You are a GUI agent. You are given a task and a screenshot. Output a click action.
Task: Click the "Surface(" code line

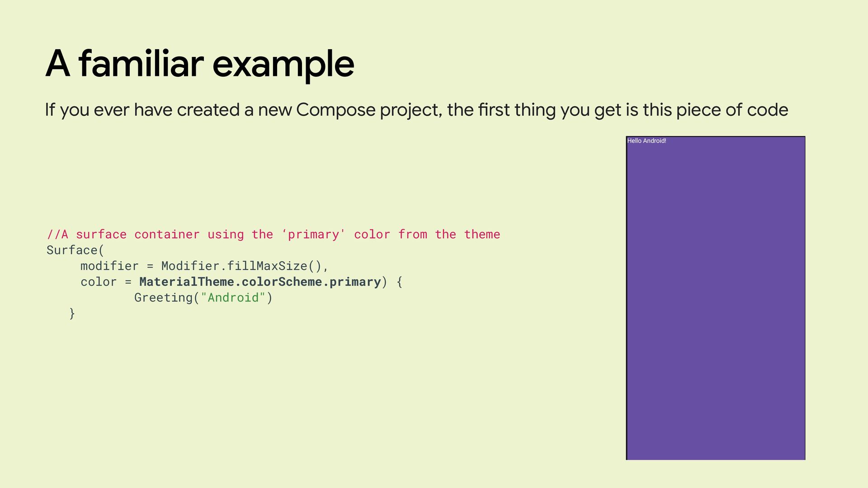75,250
